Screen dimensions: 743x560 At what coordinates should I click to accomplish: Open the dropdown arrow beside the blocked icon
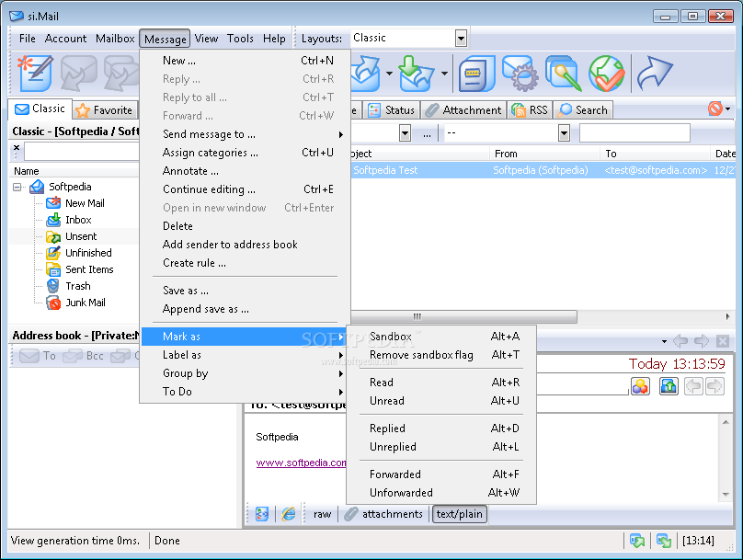(x=728, y=109)
